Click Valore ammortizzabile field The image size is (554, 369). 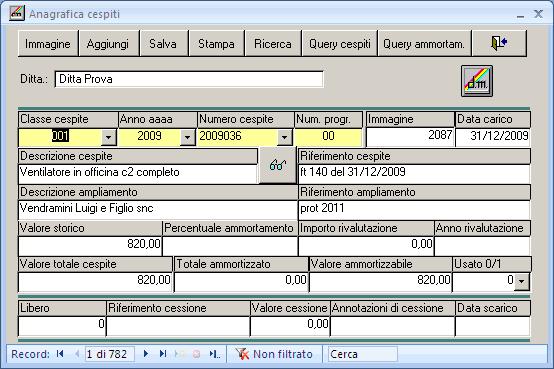381,282
